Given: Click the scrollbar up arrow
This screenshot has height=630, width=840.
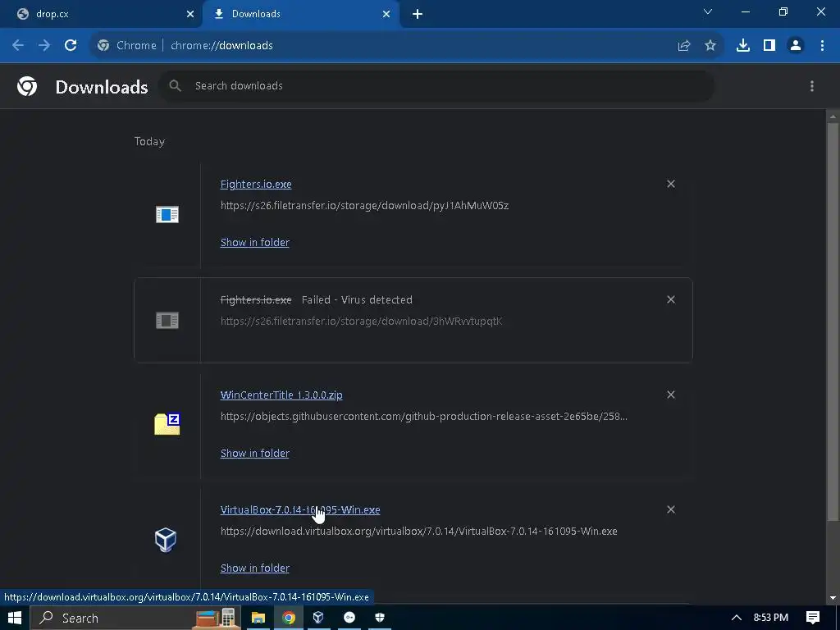Looking at the screenshot, I should [833, 116].
